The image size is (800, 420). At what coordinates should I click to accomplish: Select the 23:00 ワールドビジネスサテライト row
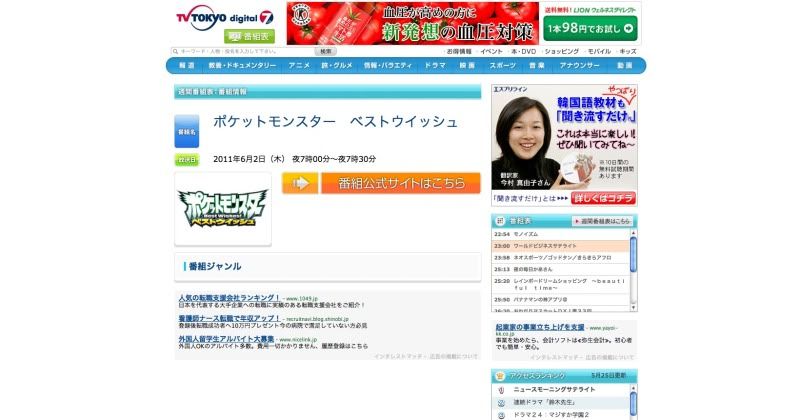561,245
